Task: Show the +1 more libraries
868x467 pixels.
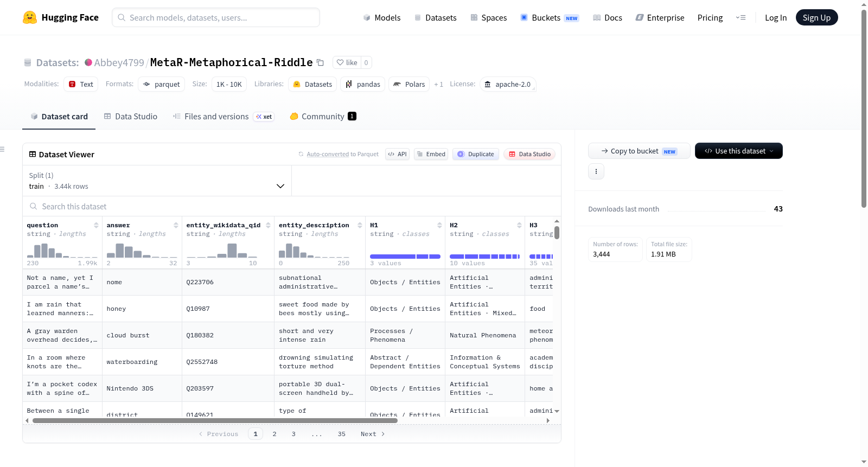Action: point(439,84)
